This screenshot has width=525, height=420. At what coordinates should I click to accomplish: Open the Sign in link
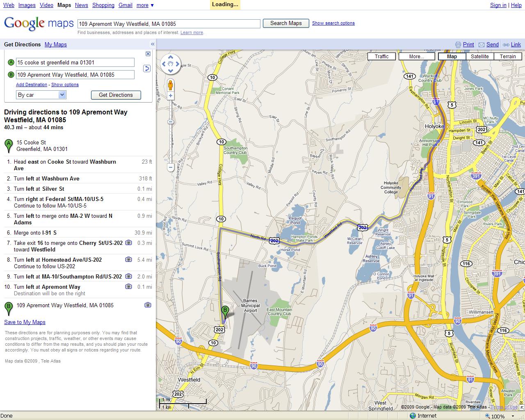tap(498, 5)
